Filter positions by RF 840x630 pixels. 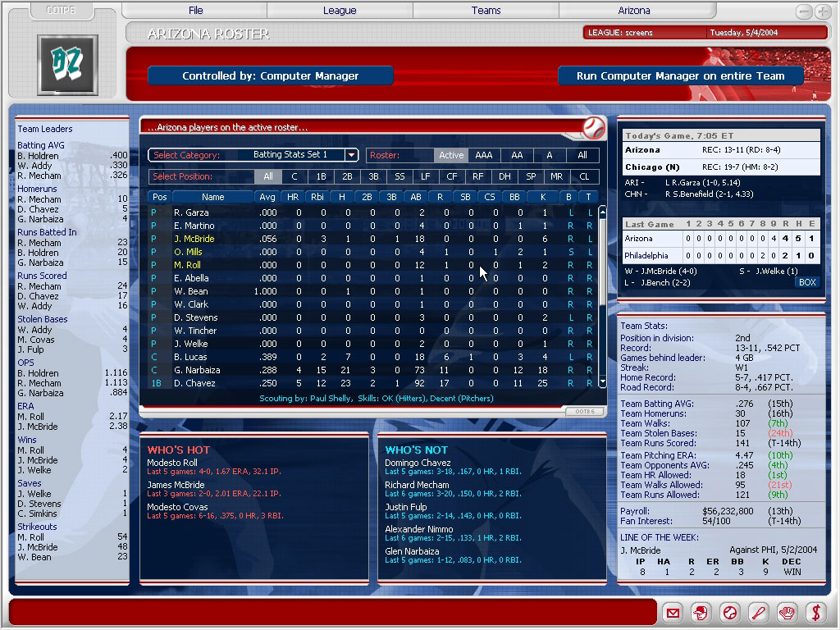point(478,177)
